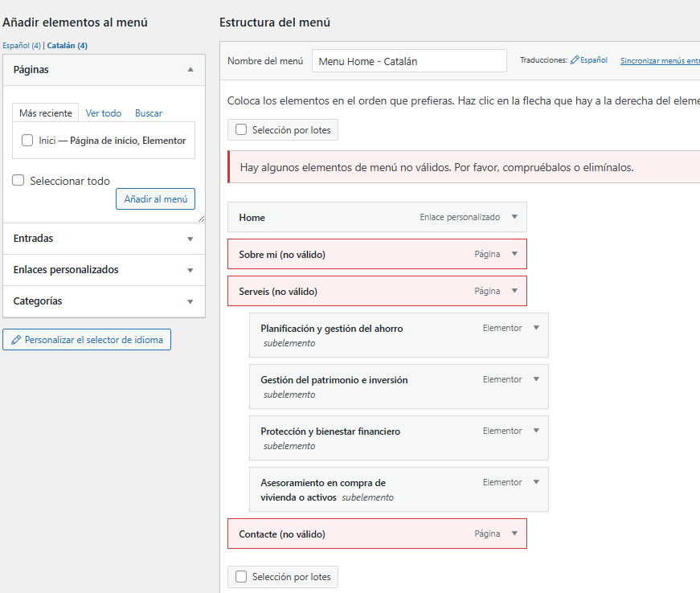Toggle bottom Selección por lotes checkbox

click(x=241, y=577)
